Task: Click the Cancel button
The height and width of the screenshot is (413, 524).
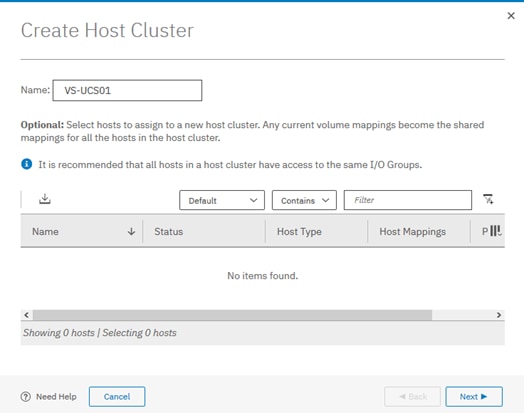Action: coord(117,397)
